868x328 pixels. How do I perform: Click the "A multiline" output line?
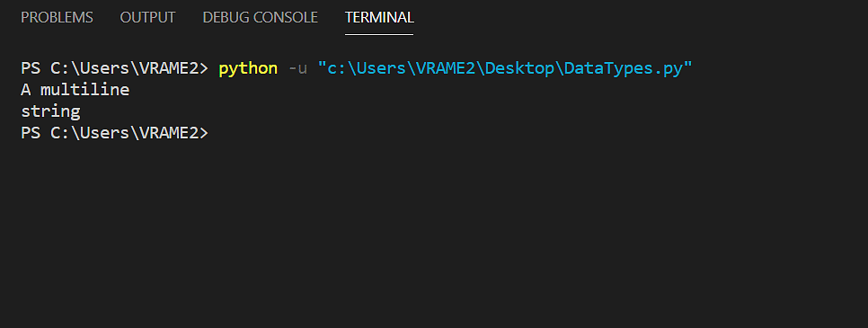click(x=75, y=90)
